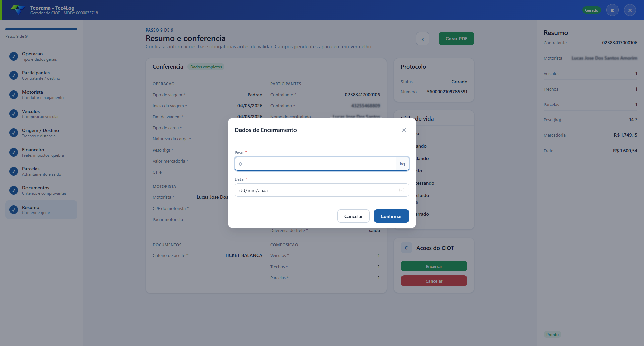644x346 pixels.
Task: Open the Veiculos step
Action: point(41,114)
